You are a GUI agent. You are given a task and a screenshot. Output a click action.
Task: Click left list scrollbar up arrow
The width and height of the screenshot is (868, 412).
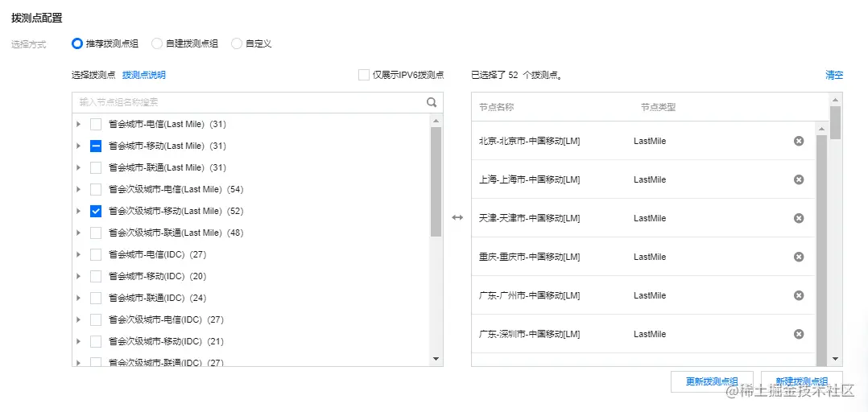436,121
